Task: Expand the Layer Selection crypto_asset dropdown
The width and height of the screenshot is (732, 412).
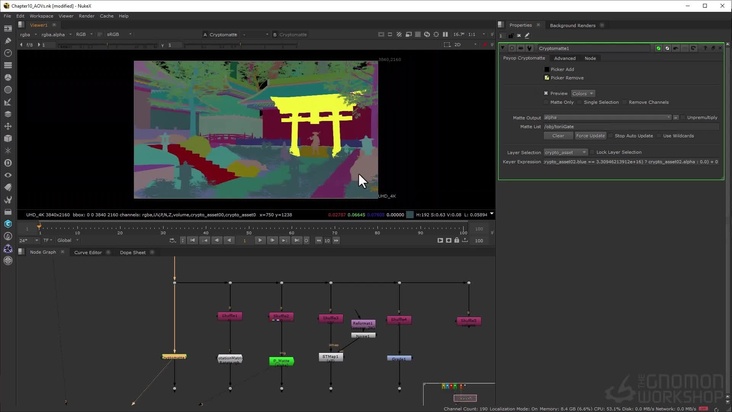Action: 566,152
